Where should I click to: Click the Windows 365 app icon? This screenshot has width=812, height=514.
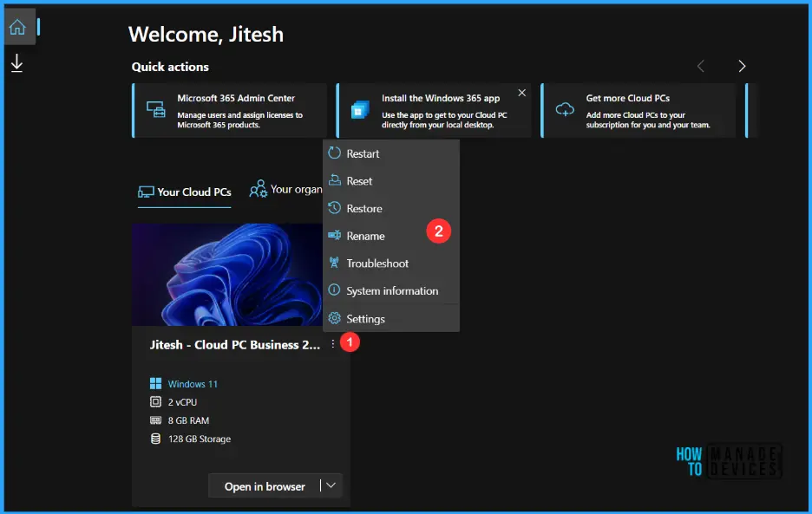(x=360, y=110)
